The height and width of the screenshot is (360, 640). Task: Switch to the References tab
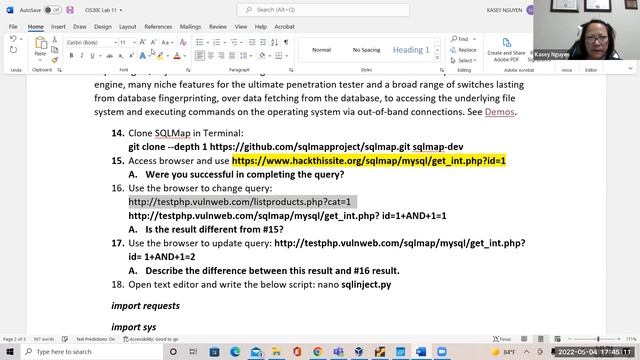tap(158, 27)
